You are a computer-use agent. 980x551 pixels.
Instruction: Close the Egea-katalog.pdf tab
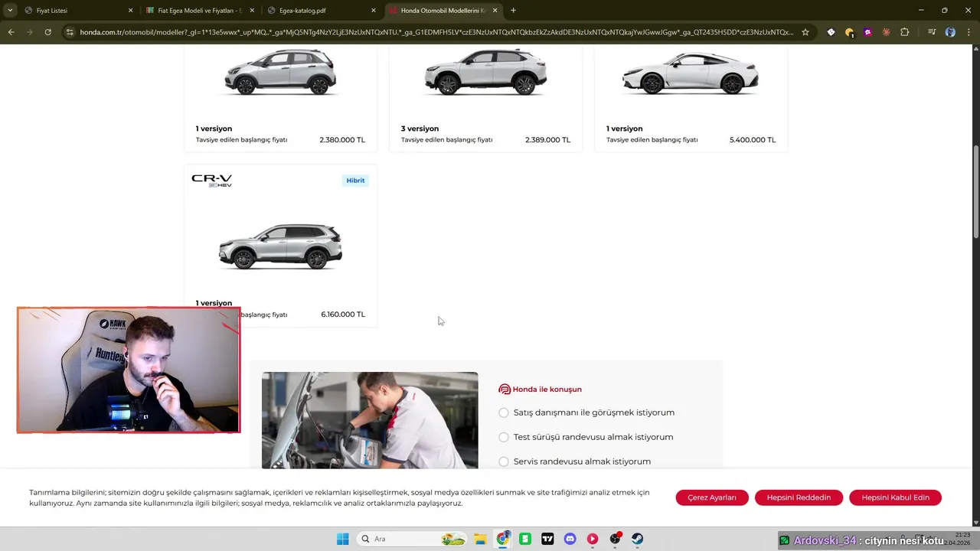click(x=374, y=11)
